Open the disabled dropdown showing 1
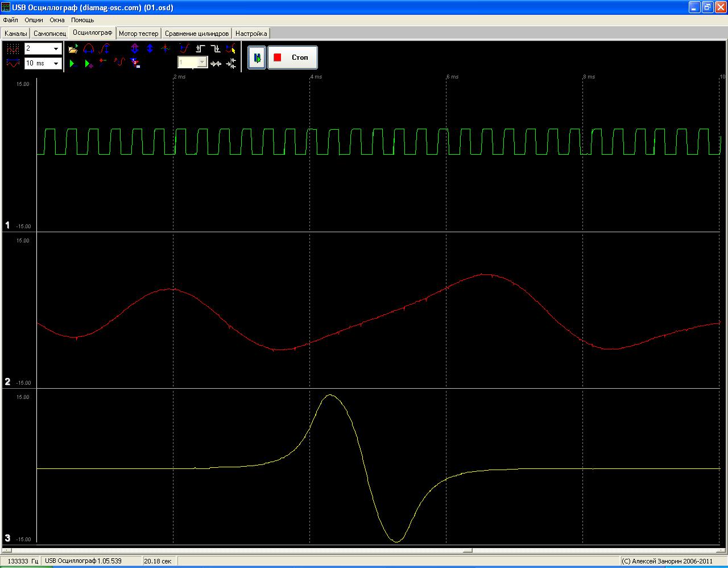 coord(192,62)
